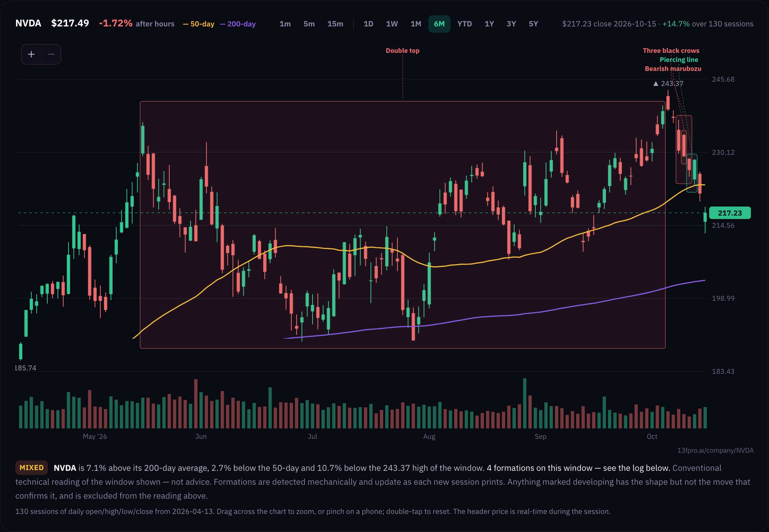Screen dimensions: 769x532
Task: Click the Aug date axis label
Action: click(429, 436)
